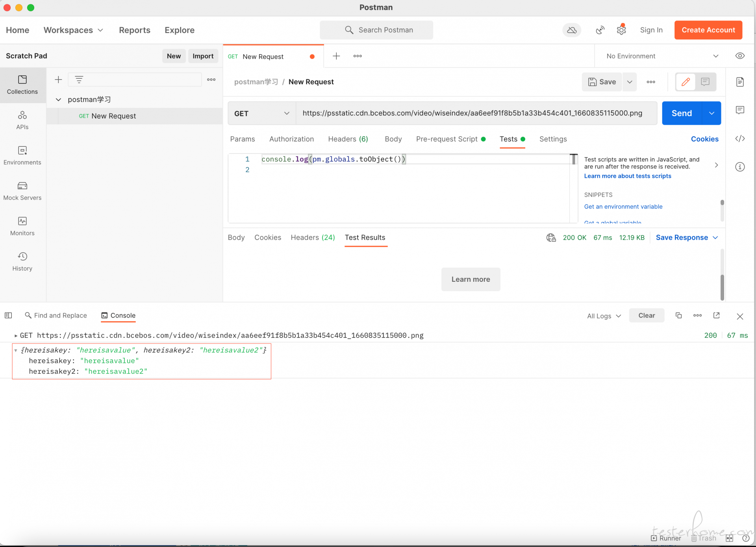This screenshot has width=756, height=547.
Task: Click the blue Send button
Action: (682, 113)
